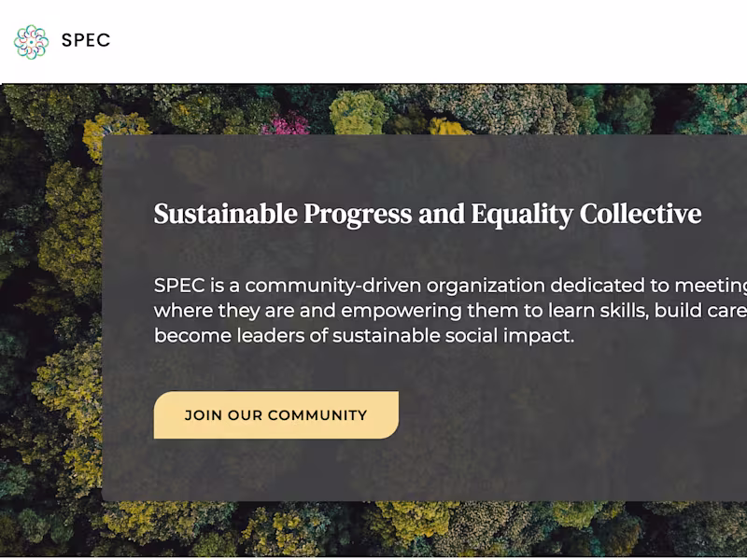Click the SPEC flower logo icon
Image resolution: width=747 pixels, height=560 pixels.
click(x=31, y=41)
